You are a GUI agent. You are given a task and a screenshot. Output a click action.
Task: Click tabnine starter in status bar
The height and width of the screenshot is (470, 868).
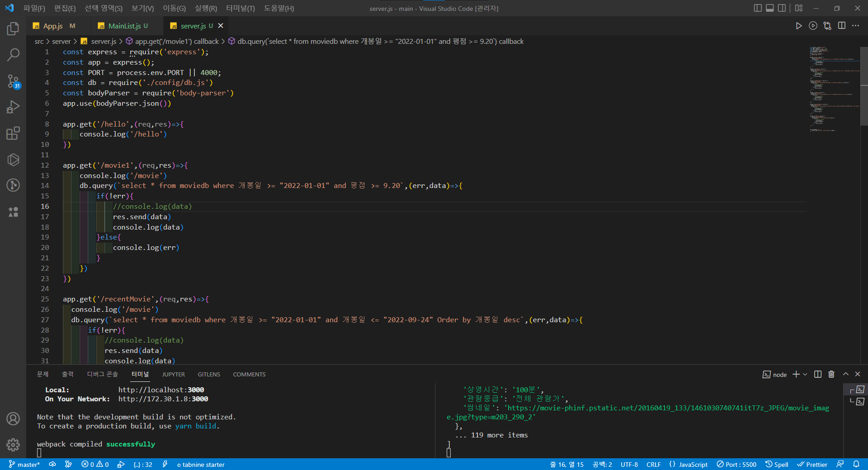tap(201, 464)
